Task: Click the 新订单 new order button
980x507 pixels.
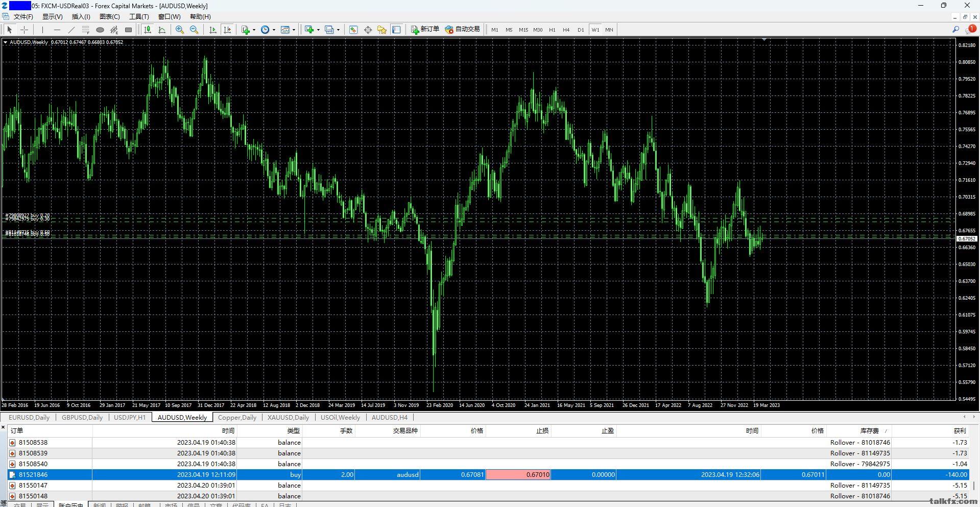Action: click(425, 30)
